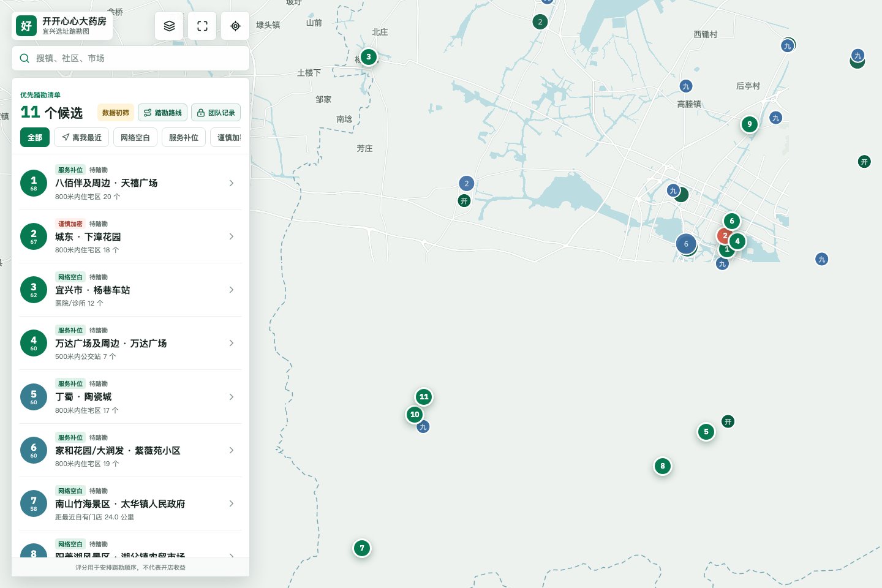Click the 11 个候选 heading
This screenshot has width=882, height=588.
(x=51, y=113)
